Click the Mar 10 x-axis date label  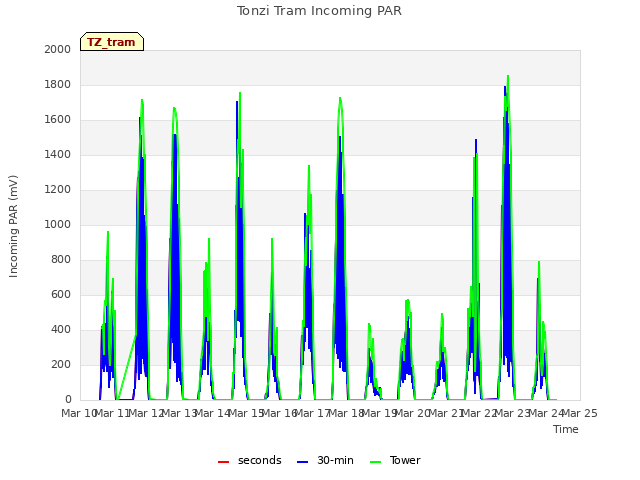(79, 413)
